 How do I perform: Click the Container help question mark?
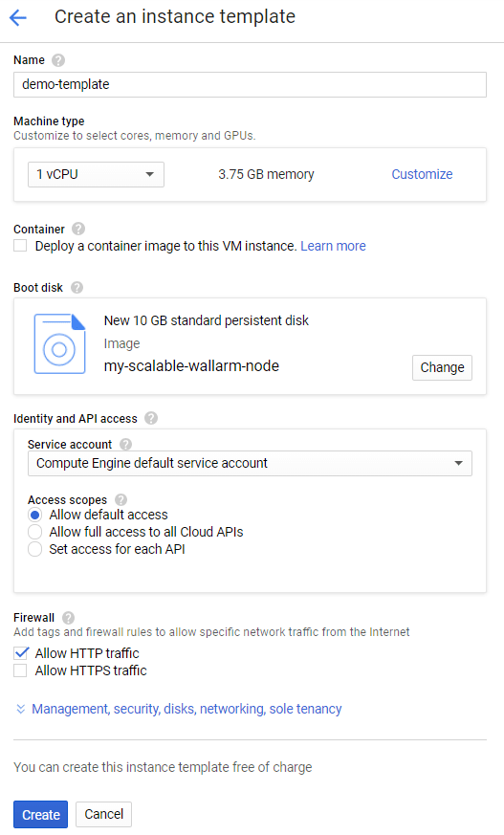[x=78, y=229]
